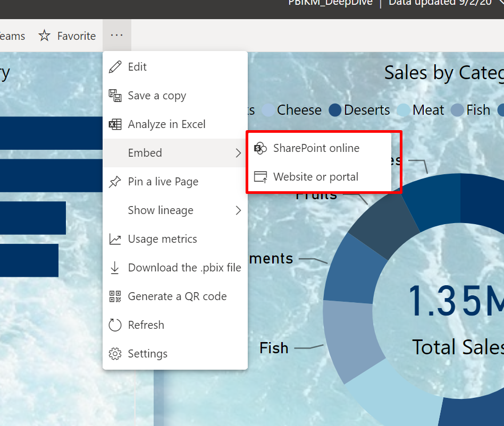Choose Analyze in Excel
Viewport: 504px width, 426px height.
175,124
